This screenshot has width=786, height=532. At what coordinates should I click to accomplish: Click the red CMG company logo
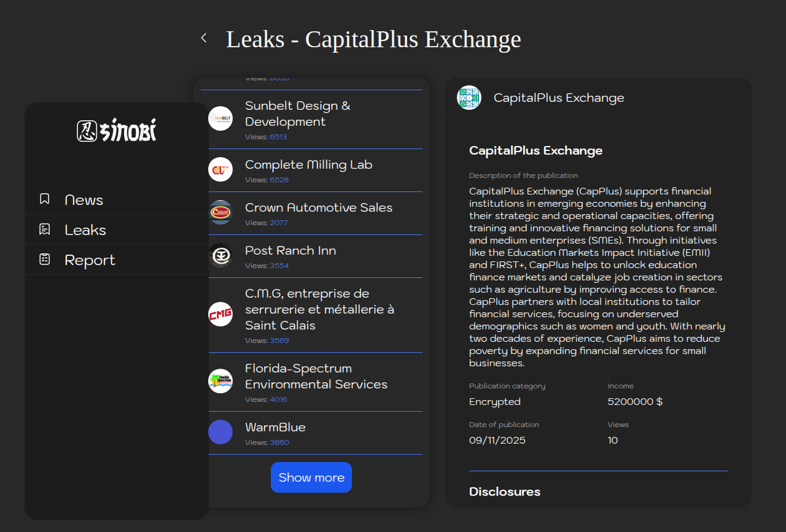click(x=220, y=314)
